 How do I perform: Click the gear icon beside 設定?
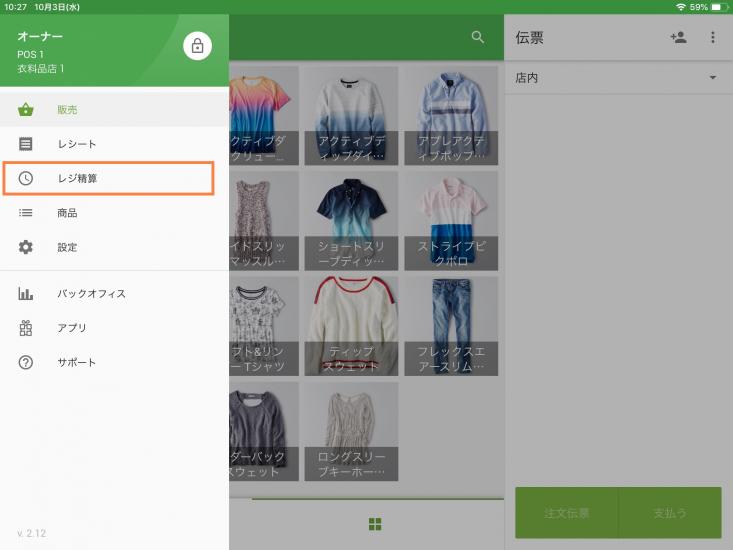point(26,247)
